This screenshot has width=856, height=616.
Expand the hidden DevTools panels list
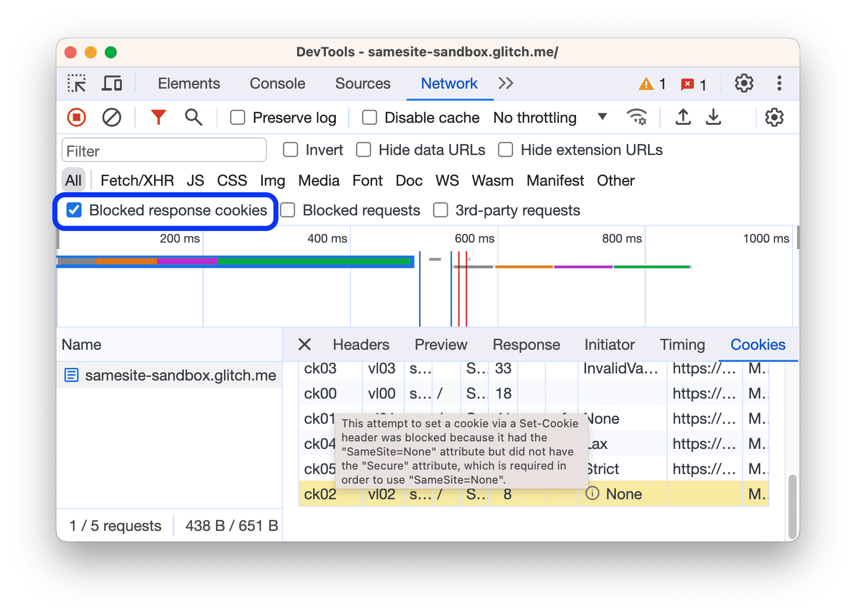pyautogui.click(x=506, y=83)
